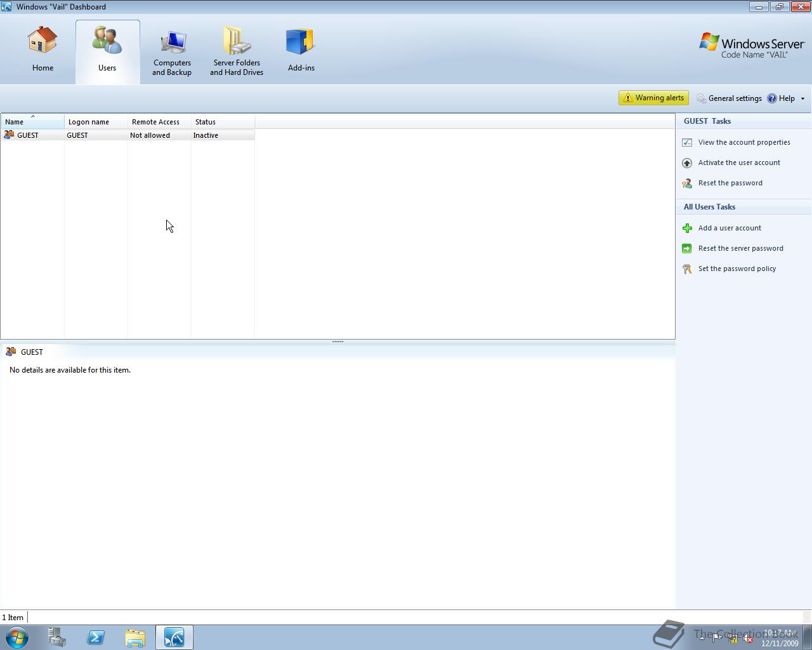Click the GUEST user account icon in list
This screenshot has height=650, width=812.
click(x=9, y=135)
